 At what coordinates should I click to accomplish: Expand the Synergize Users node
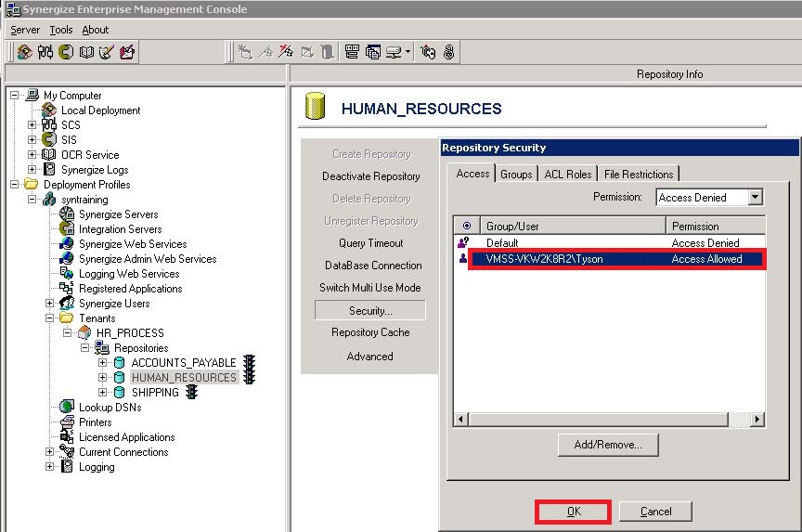[x=49, y=303]
